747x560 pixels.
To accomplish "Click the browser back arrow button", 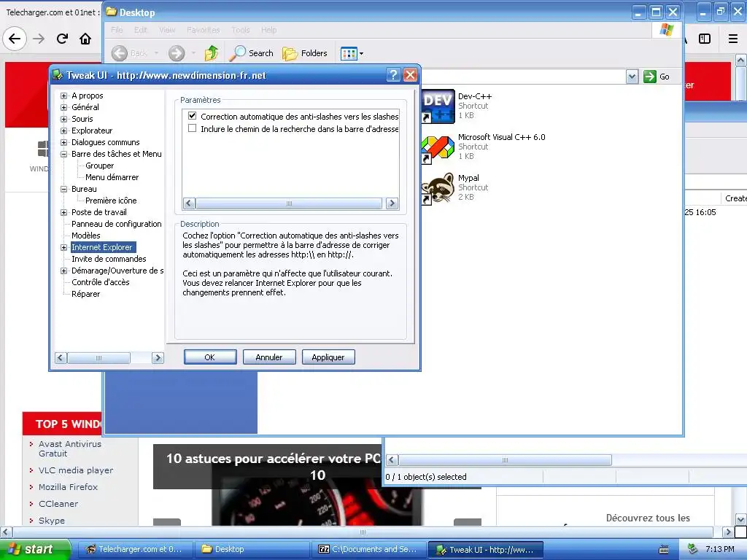I will (x=15, y=39).
